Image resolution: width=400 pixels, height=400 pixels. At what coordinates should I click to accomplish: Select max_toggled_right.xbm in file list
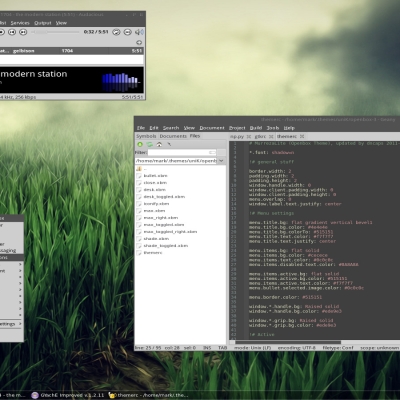pos(170,232)
